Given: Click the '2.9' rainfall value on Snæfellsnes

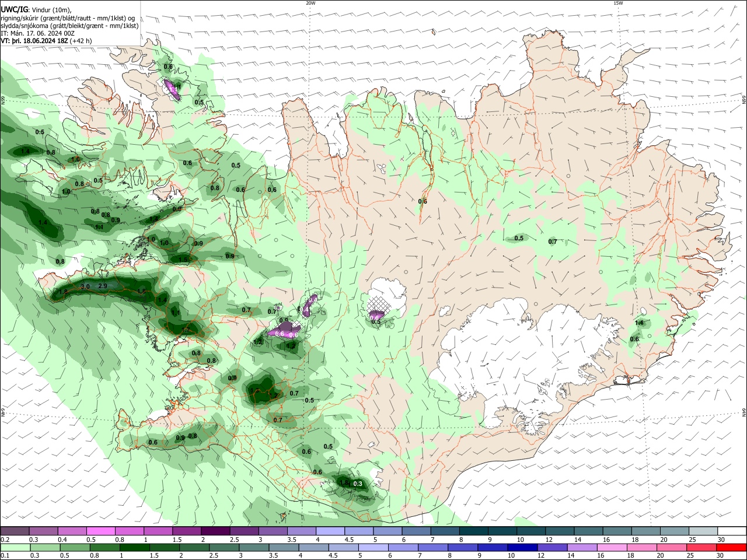Looking at the screenshot, I should pos(103,286).
